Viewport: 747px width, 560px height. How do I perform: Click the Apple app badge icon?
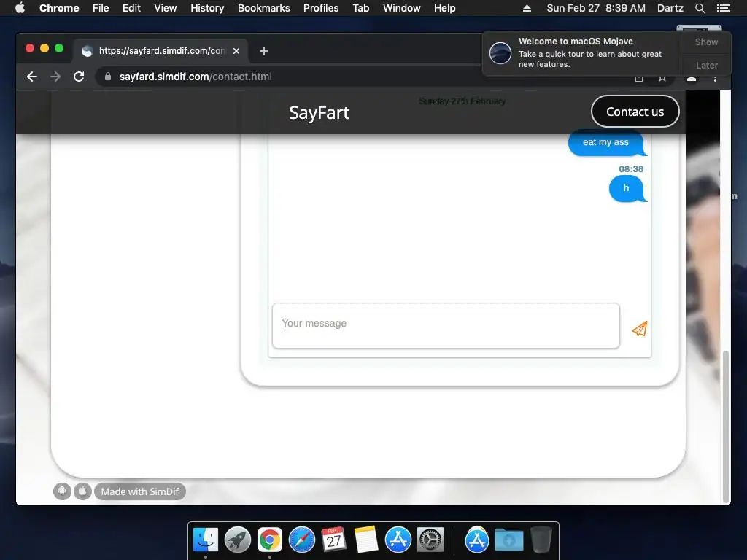82,491
